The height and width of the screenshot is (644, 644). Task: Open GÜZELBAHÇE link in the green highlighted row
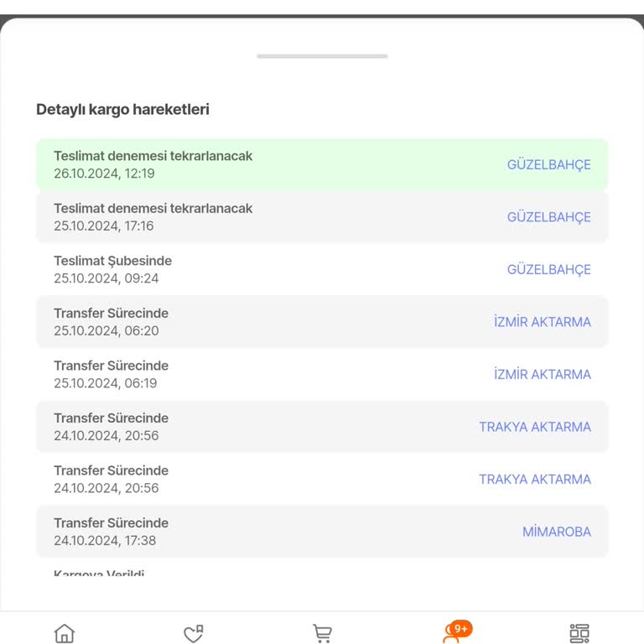point(548,164)
